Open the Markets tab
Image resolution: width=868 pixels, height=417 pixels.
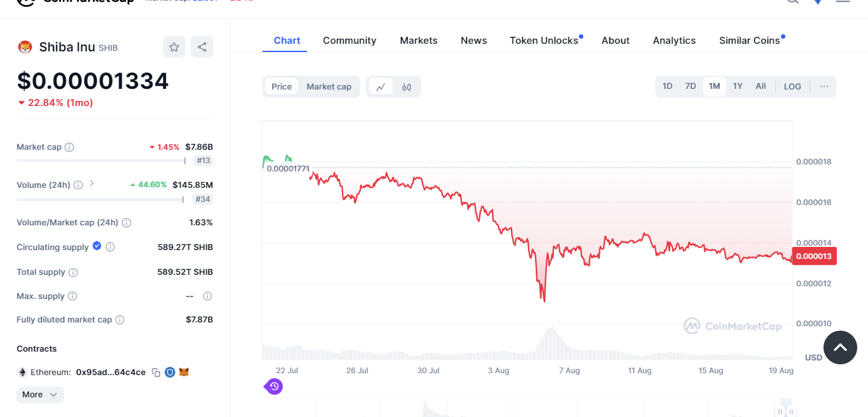pyautogui.click(x=419, y=41)
